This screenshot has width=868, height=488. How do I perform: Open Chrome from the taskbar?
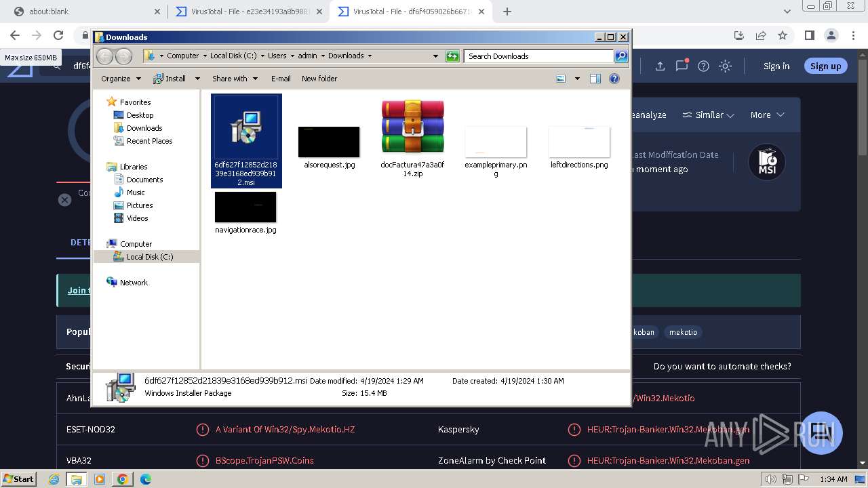(x=122, y=479)
